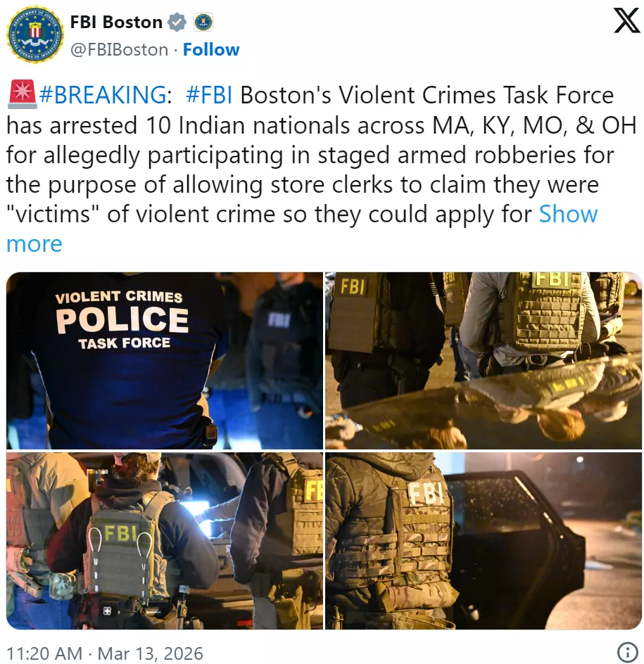The image size is (644, 664).
Task: Click the tweet body text paragraph
Action: click(321, 170)
